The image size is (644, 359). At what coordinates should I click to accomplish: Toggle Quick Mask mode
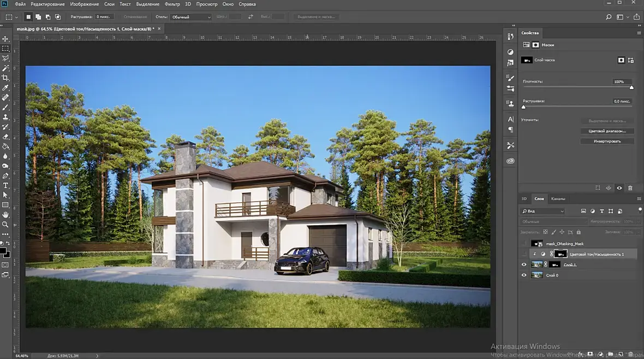point(5,265)
